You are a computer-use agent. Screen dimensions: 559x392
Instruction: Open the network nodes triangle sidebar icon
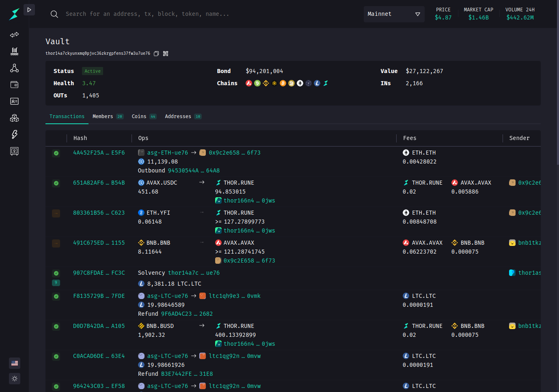pos(14,68)
